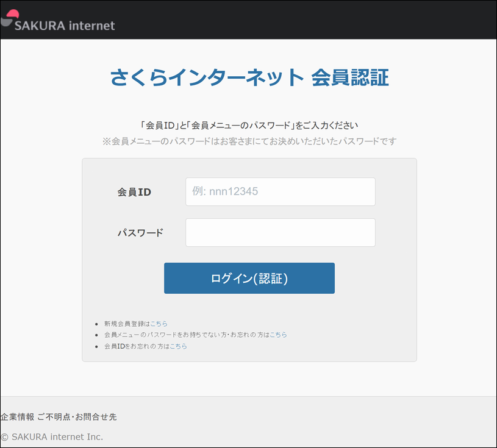The height and width of the screenshot is (448, 497).
Task: Click the © SAKURA internet Inc. copyright text
Action: 52,436
